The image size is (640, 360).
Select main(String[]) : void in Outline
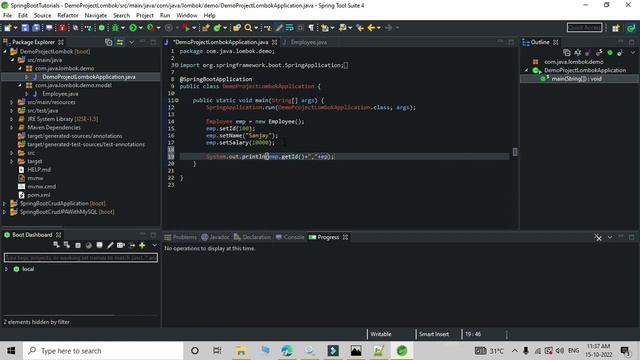576,79
